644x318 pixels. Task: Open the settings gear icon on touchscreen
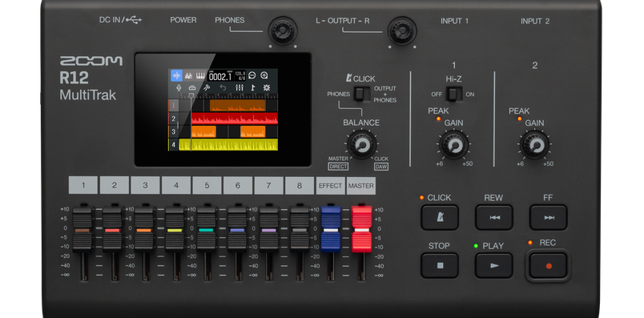(x=267, y=87)
